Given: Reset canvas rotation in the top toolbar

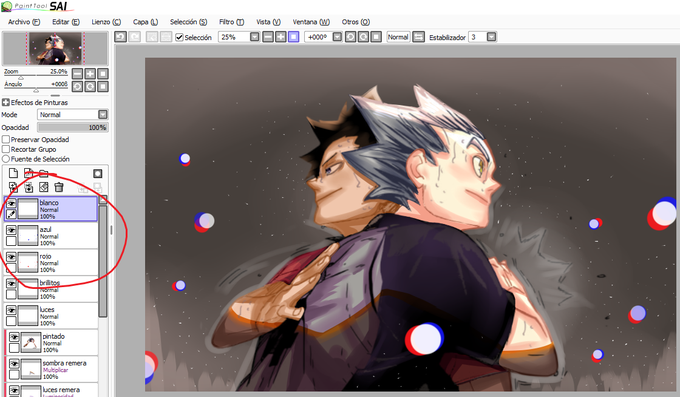Looking at the screenshot, I should (376, 37).
